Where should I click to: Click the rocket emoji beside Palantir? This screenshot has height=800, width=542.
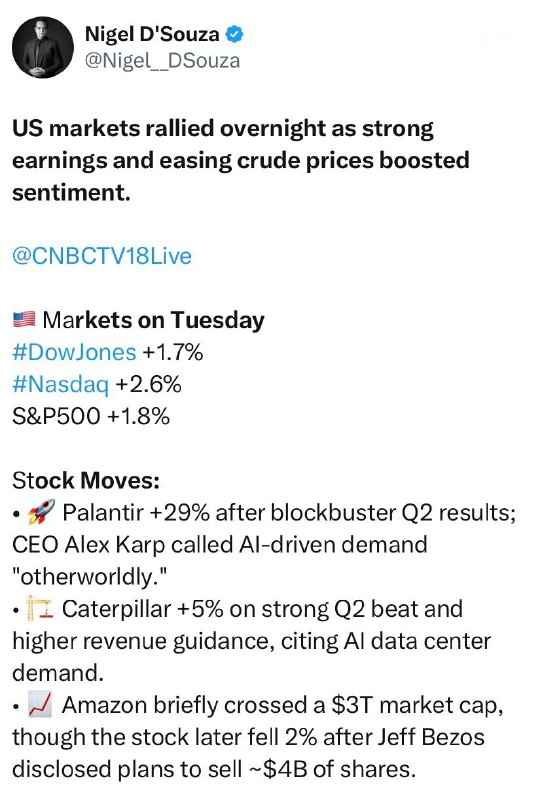41,512
